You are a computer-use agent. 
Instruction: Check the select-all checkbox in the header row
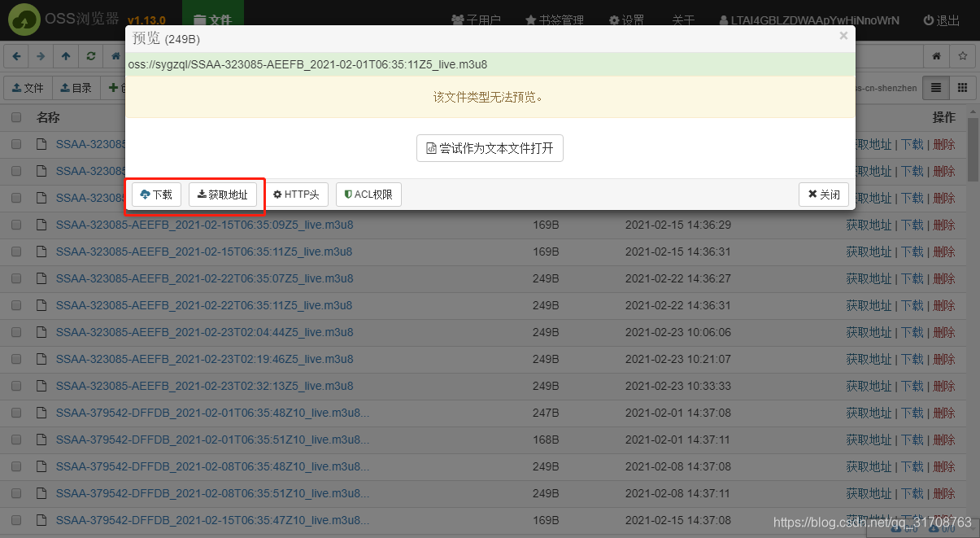18,116
